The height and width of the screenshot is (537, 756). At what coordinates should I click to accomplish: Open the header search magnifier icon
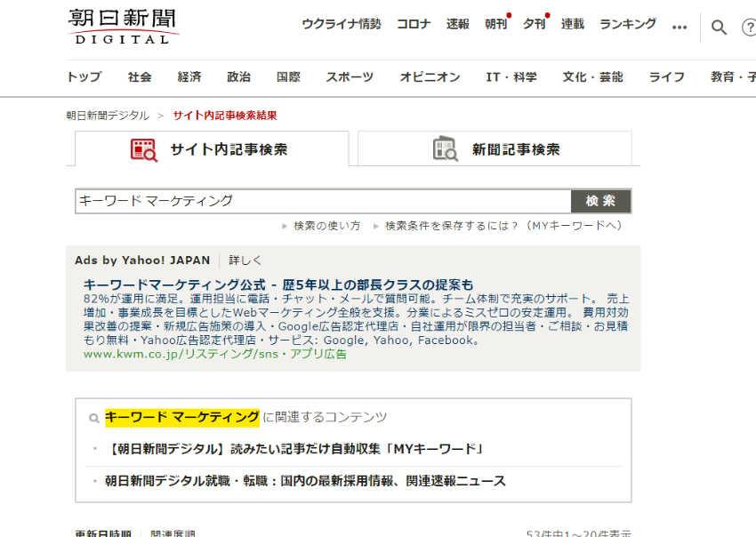coord(719,27)
